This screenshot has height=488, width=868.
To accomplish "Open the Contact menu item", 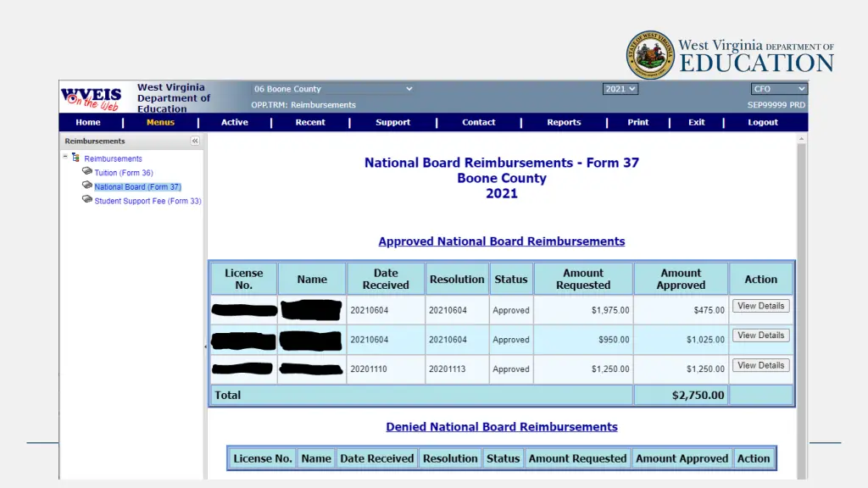I will tap(479, 122).
